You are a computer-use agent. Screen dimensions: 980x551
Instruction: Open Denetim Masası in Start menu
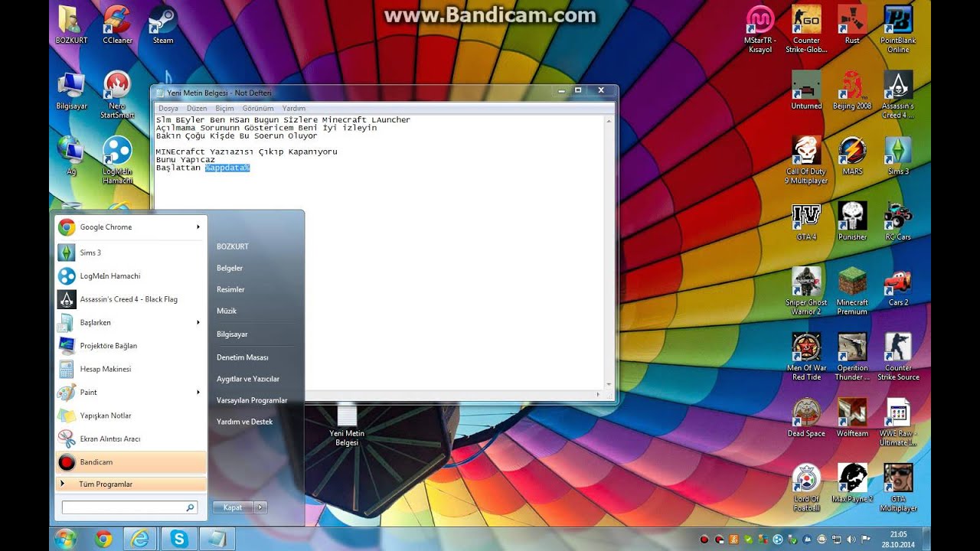(x=243, y=358)
